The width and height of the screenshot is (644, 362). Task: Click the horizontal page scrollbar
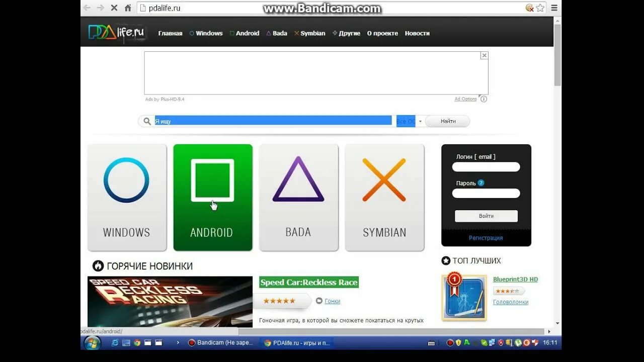(391, 331)
